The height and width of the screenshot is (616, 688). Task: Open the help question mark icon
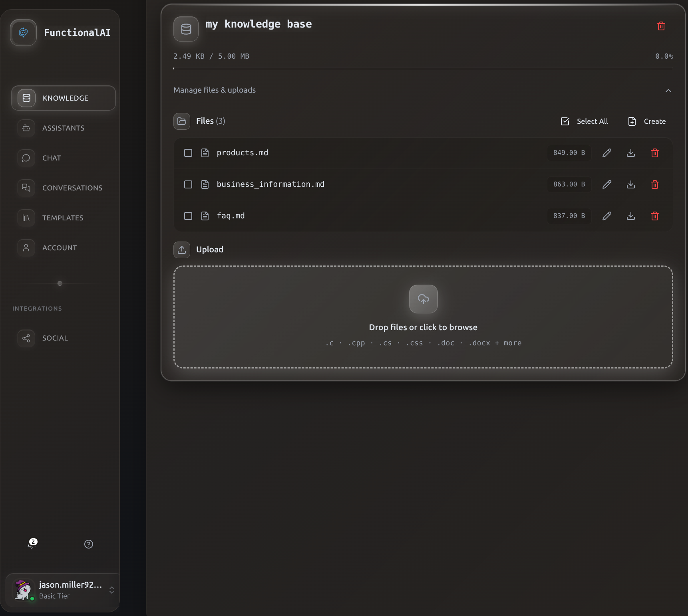coord(89,544)
